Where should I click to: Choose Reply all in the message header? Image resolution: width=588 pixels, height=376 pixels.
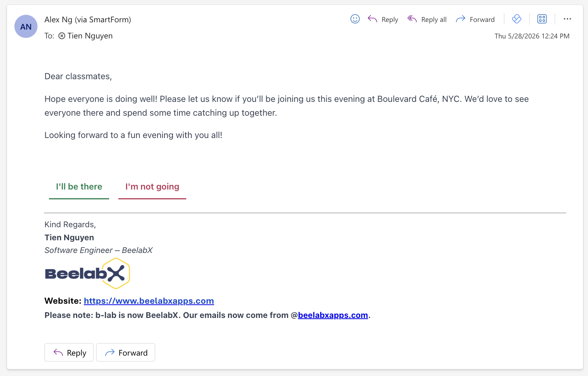point(427,19)
